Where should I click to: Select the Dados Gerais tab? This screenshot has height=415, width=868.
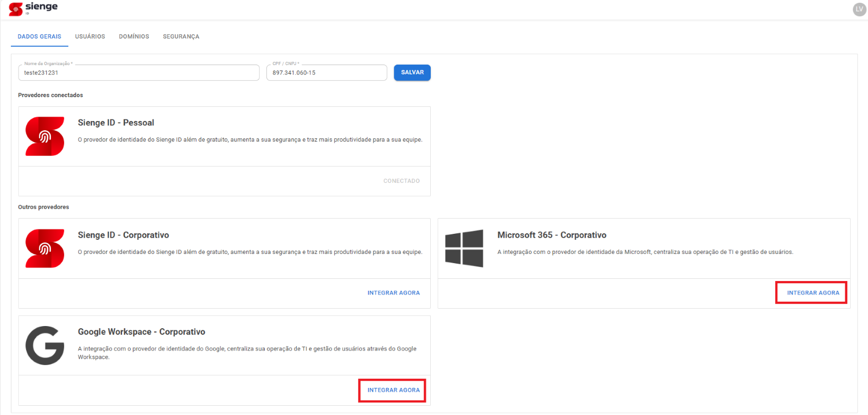[x=40, y=36]
